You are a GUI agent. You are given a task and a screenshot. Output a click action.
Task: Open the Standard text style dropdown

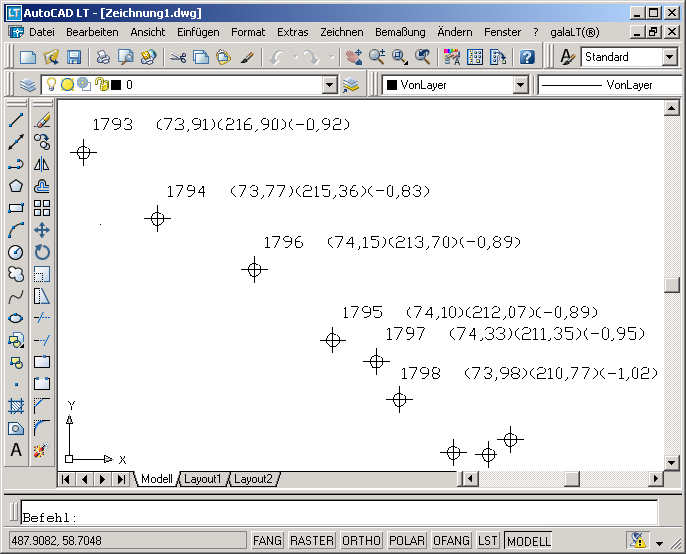(x=669, y=57)
